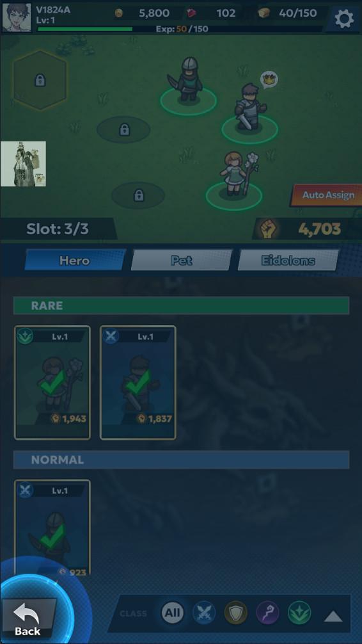This screenshot has height=644, width=362.
Task: Deselect the normal helmeted soldier card
Action: point(52,527)
